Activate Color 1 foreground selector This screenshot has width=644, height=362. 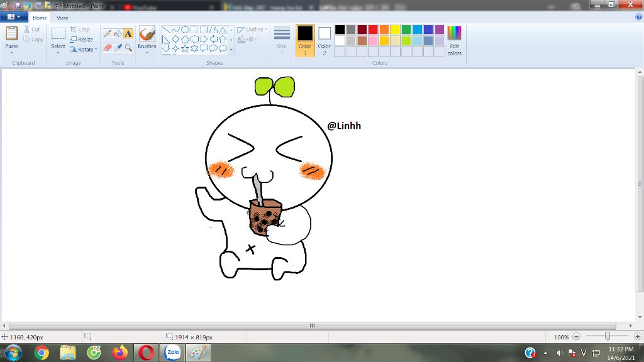[305, 40]
